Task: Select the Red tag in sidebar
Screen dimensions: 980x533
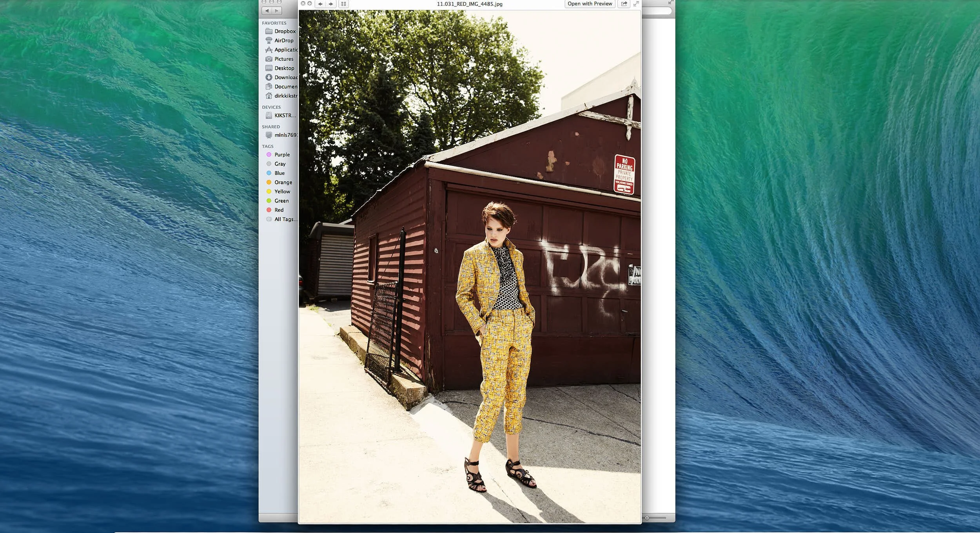Action: pyautogui.click(x=279, y=210)
